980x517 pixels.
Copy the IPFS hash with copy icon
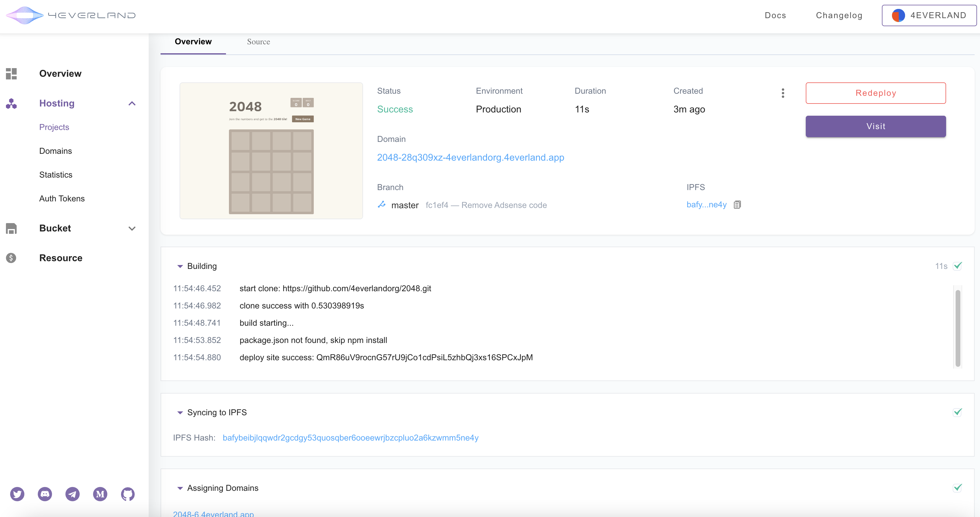click(x=737, y=205)
